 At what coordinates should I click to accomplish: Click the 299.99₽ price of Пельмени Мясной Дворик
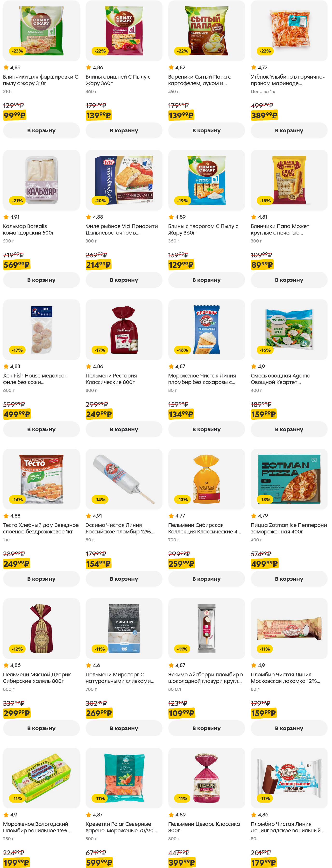click(x=16, y=713)
